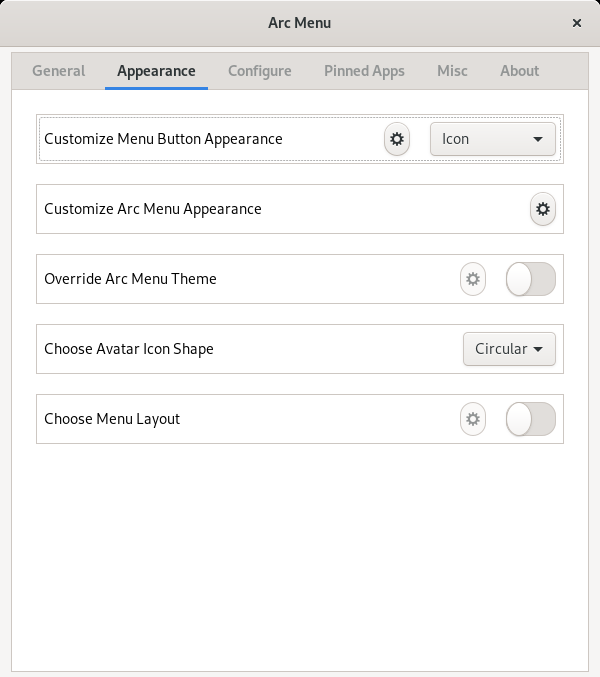
Task: Open Override Arc Menu Theme gear settings
Action: 473,279
